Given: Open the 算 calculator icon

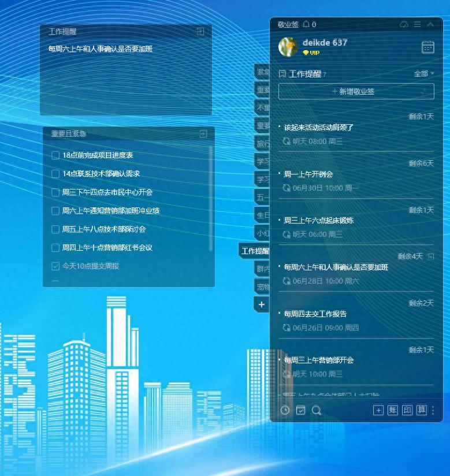Looking at the screenshot, I should pos(422,410).
